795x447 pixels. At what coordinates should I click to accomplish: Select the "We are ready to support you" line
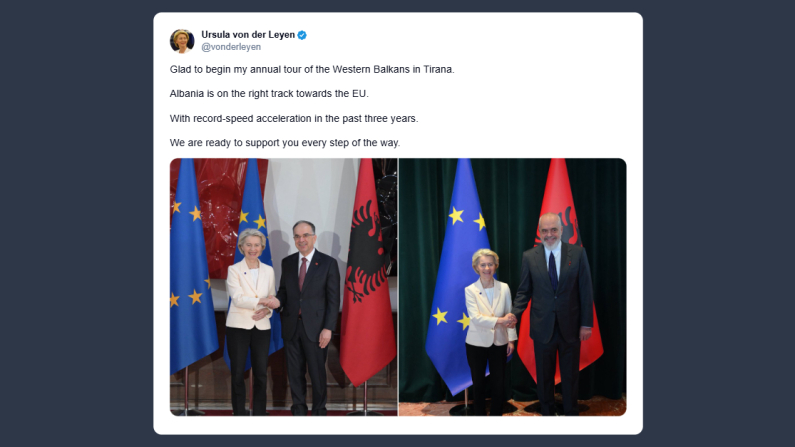click(285, 143)
